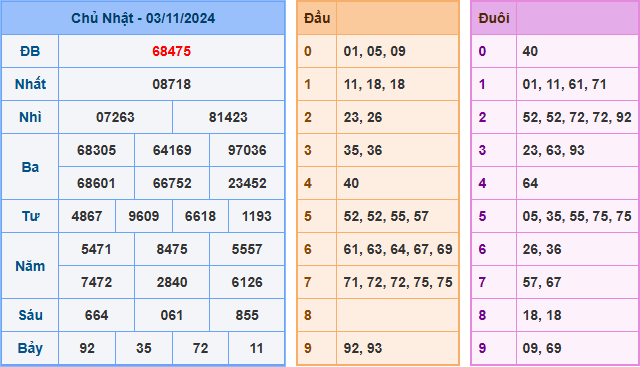Click fifth prize number 8475
Image resolution: width=640 pixels, height=367 pixels.
[x=172, y=249]
